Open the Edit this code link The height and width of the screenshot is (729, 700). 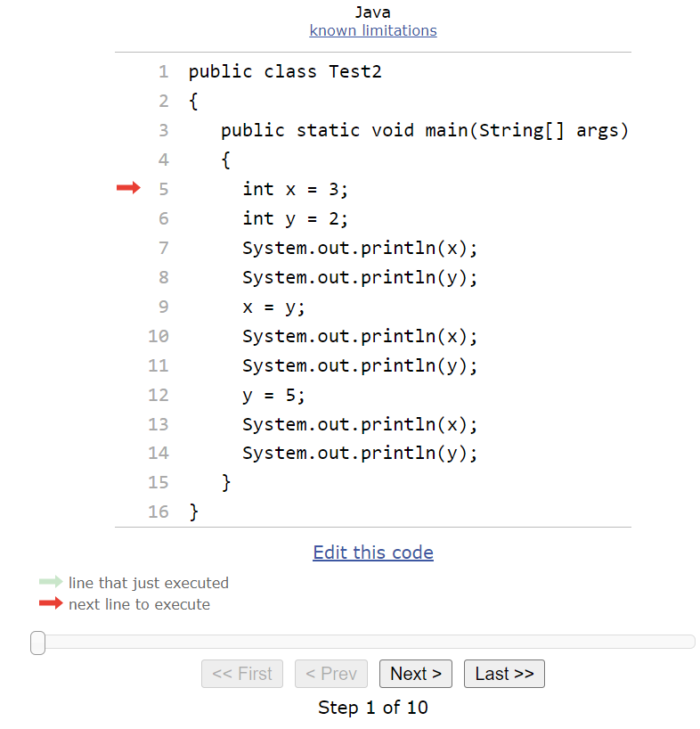[373, 553]
